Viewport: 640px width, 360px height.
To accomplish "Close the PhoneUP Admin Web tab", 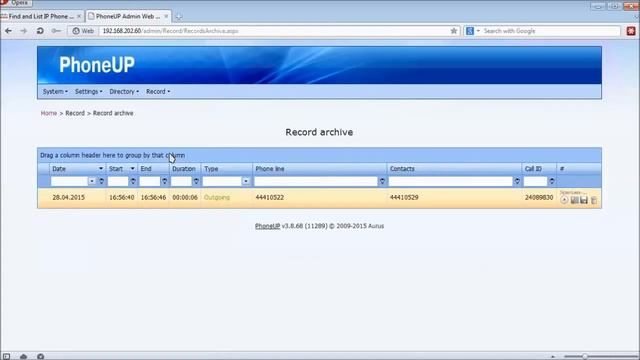I will click(166, 16).
